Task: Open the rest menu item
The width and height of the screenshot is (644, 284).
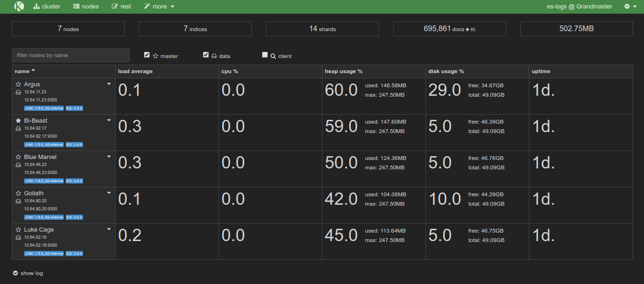Action: click(121, 7)
